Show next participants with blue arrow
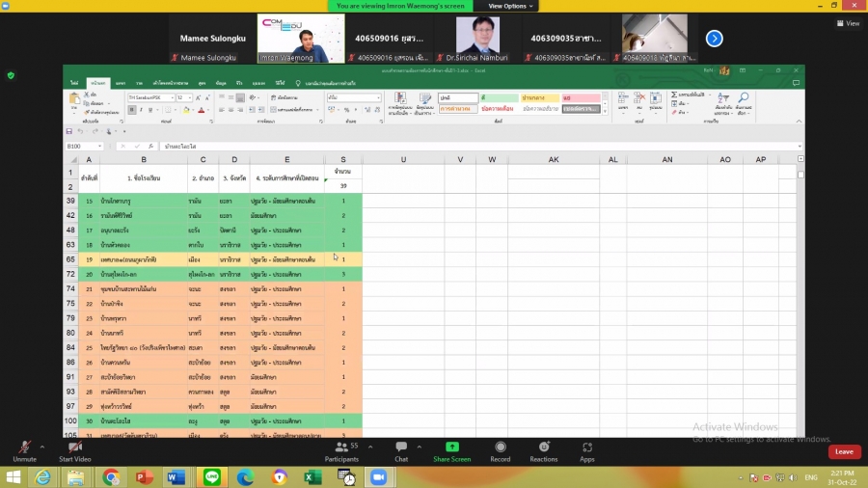 pos(714,39)
